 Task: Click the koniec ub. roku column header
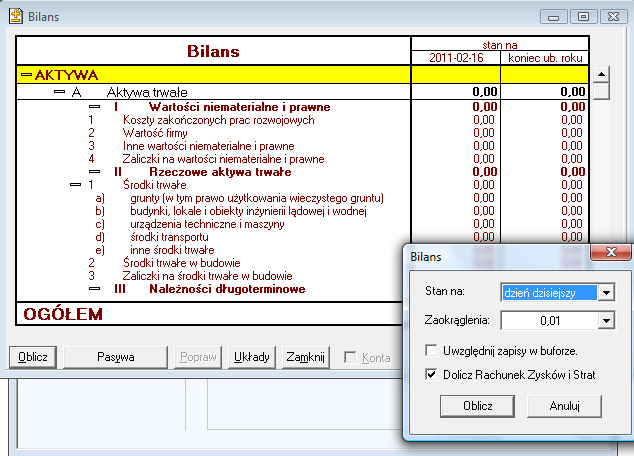pyautogui.click(x=545, y=58)
